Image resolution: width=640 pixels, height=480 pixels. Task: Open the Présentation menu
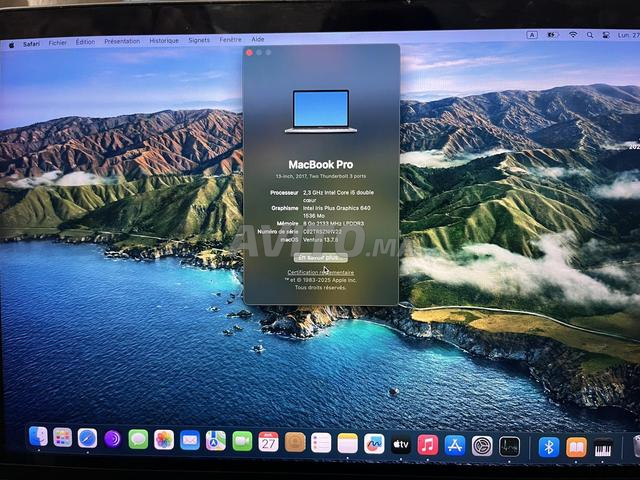(x=122, y=41)
